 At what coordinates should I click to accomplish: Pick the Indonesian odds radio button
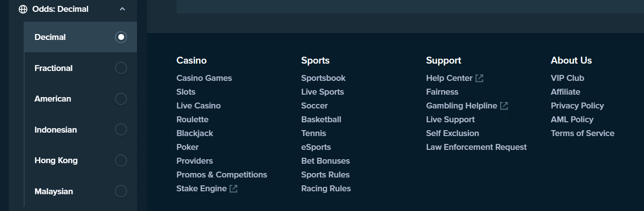(121, 130)
